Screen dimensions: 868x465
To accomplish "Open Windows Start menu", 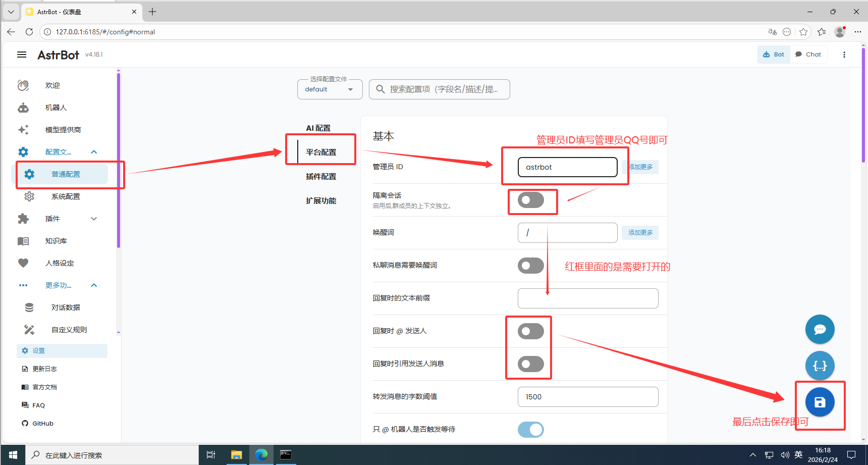I will (13, 455).
